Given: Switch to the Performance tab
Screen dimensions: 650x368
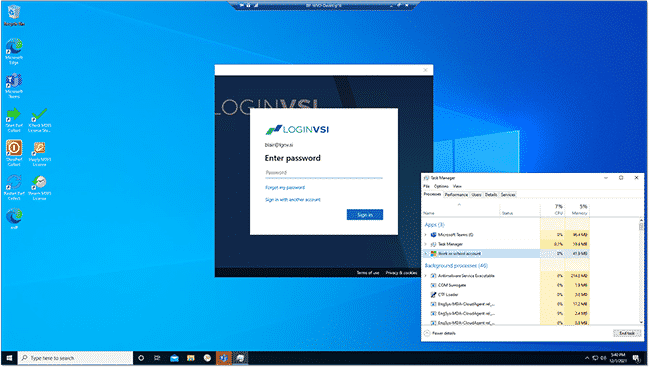Looking at the screenshot, I should 456,195.
